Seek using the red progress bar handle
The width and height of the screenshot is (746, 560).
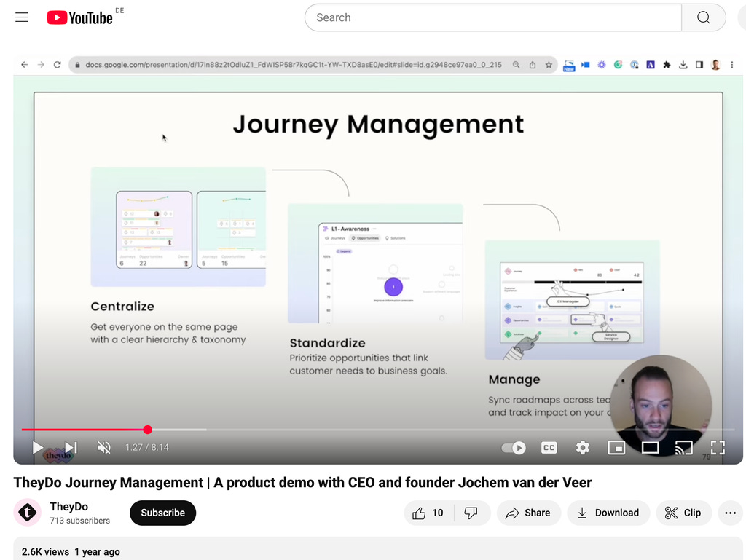point(147,430)
